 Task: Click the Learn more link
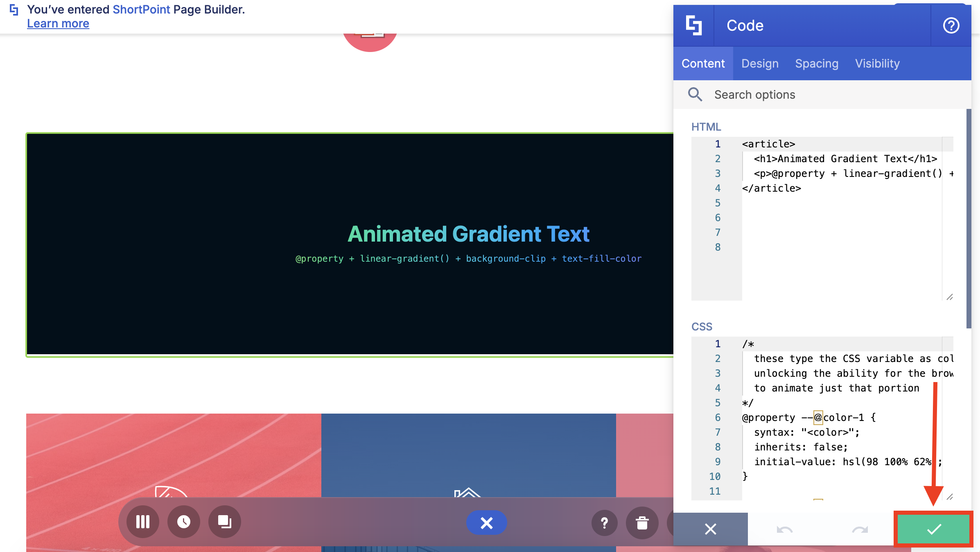click(x=58, y=24)
